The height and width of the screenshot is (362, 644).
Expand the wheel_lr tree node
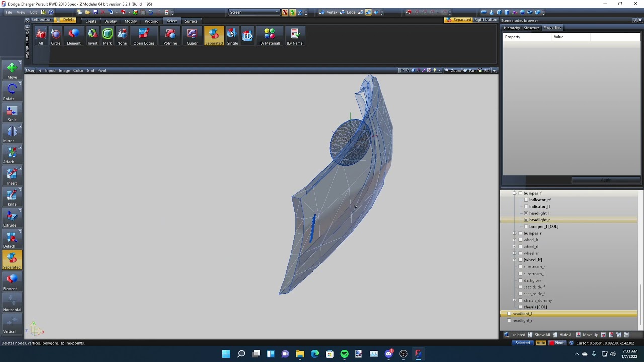(514, 240)
